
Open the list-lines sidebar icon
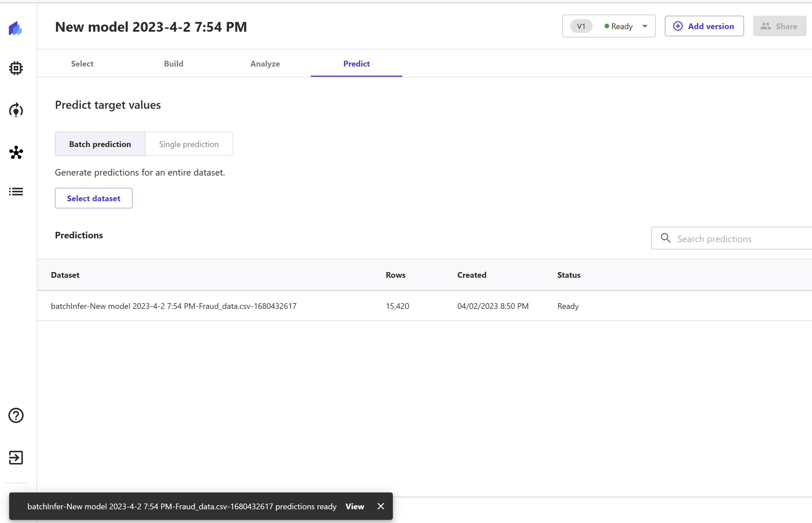[16, 192]
